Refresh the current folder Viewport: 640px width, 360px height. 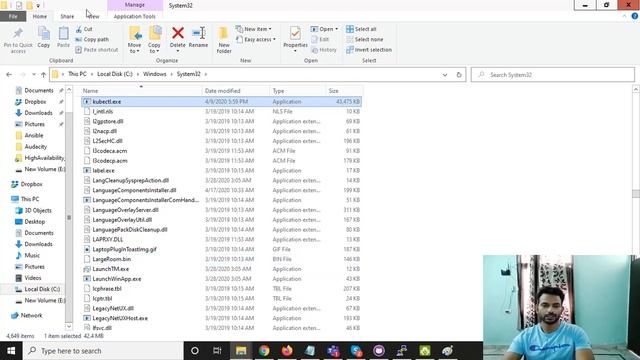pos(459,75)
